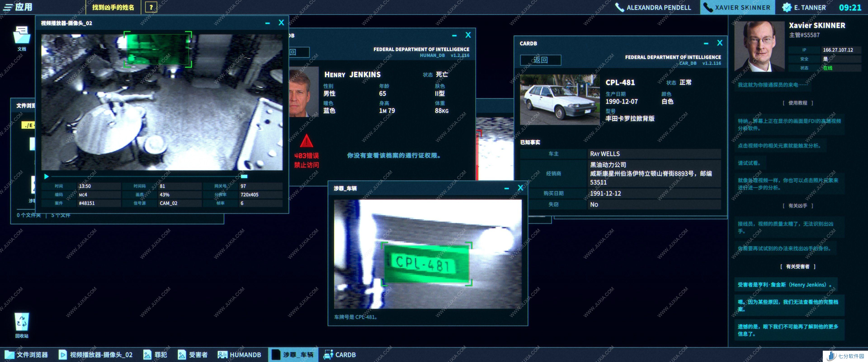The height and width of the screenshot is (362, 868).
Task: Click the question mark help button
Action: tap(151, 7)
